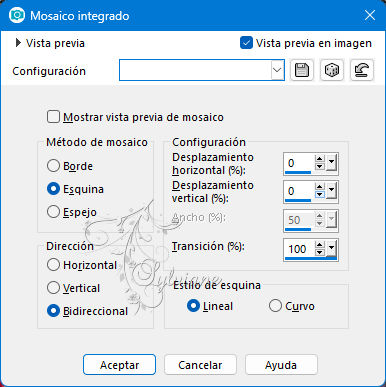Click the Aceptar button
The image size is (386, 387).
tap(119, 365)
